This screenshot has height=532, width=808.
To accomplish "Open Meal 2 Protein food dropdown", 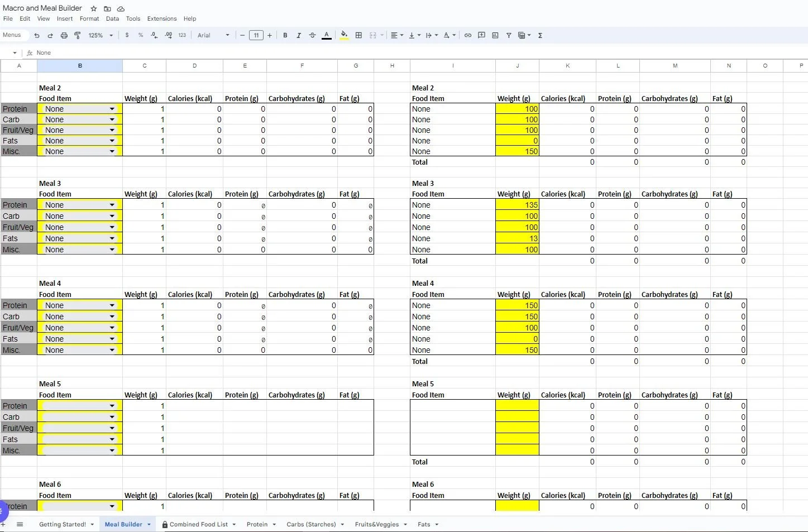I will [x=112, y=109].
